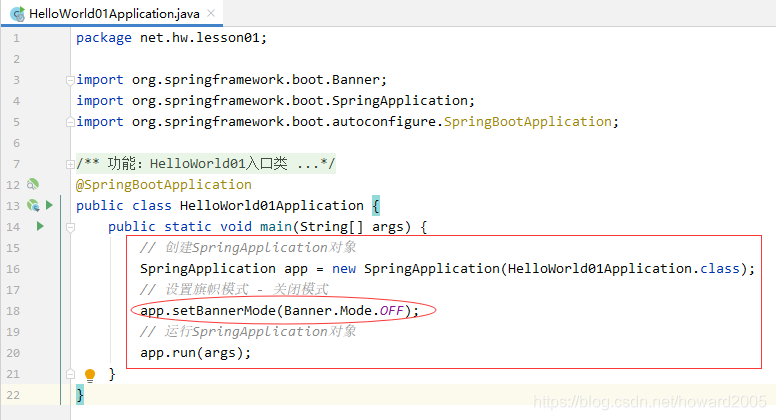Image resolution: width=776 pixels, height=420 pixels.
Task: Click line number 18 in the gutter
Action: point(13,311)
